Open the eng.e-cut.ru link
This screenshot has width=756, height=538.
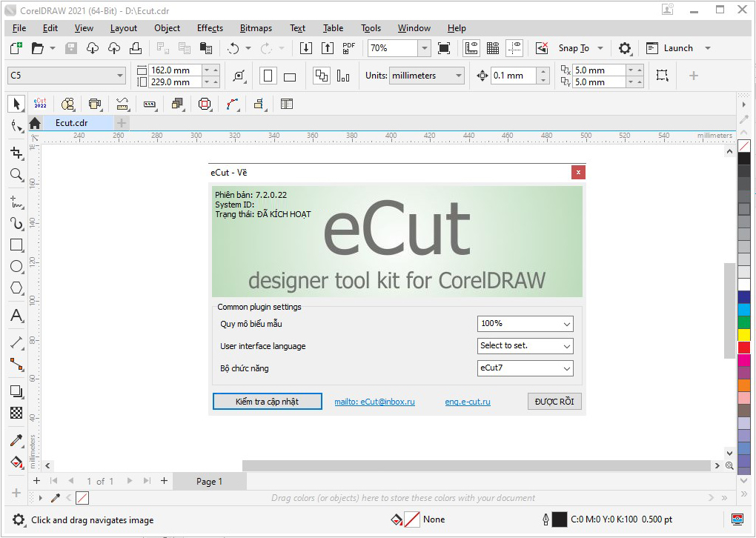[468, 402]
